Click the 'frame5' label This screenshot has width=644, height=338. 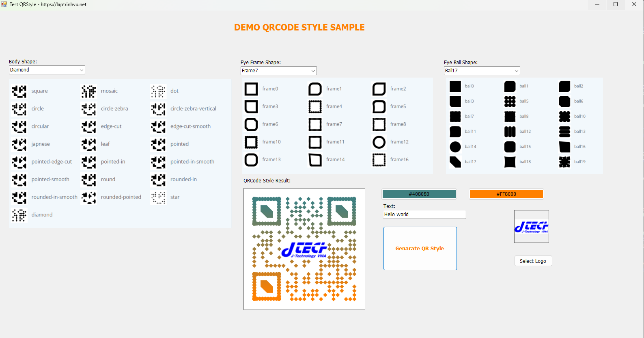pos(398,106)
